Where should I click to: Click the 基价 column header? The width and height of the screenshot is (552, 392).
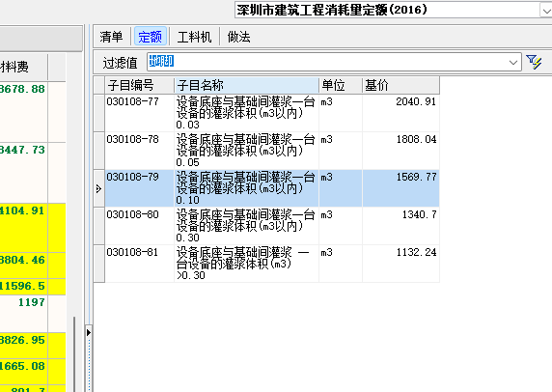401,86
